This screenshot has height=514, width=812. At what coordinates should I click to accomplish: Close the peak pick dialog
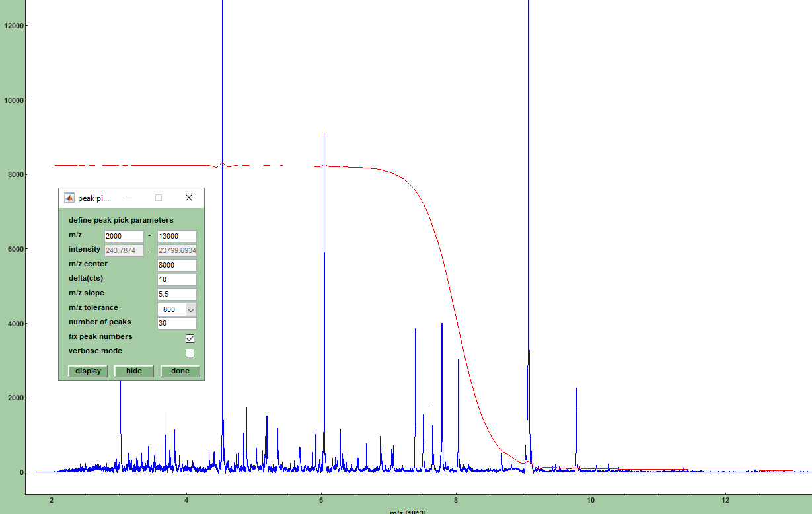[x=189, y=198]
